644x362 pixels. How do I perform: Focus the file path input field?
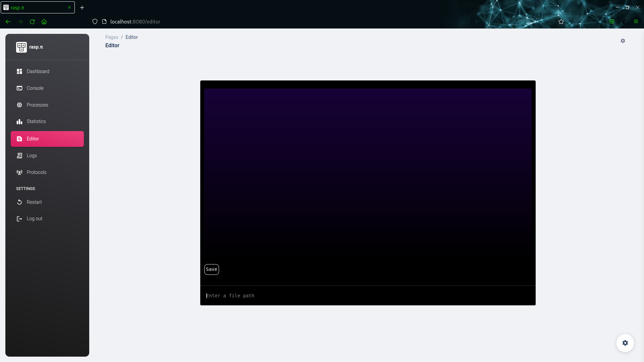point(368,296)
